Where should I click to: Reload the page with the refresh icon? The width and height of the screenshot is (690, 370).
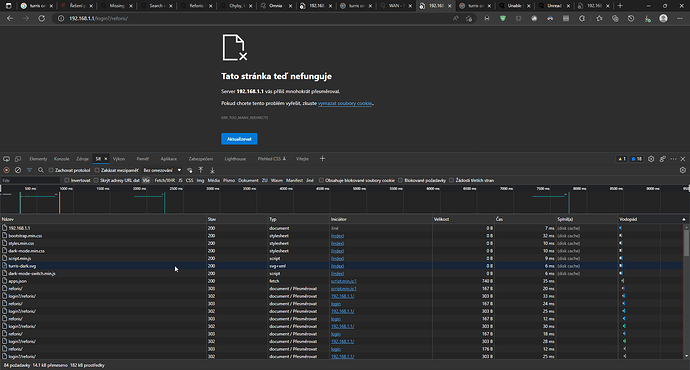pyautogui.click(x=42, y=18)
